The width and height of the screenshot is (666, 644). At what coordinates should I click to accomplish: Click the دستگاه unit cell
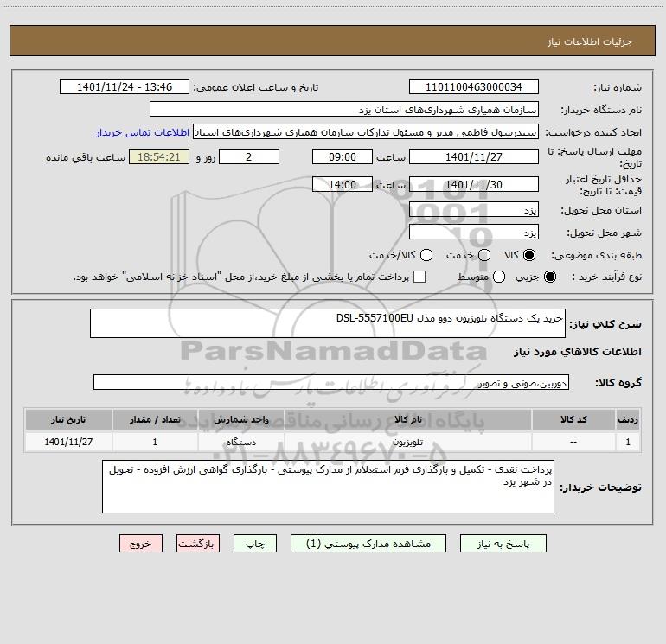[240, 442]
